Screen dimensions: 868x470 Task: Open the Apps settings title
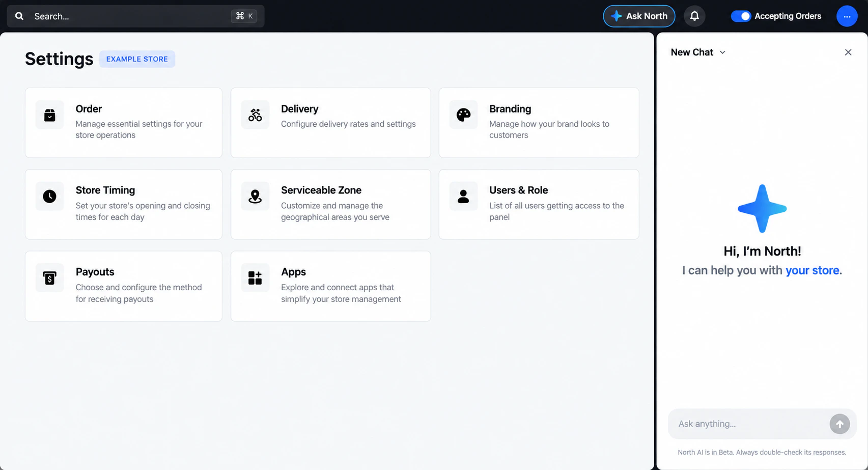pos(293,272)
